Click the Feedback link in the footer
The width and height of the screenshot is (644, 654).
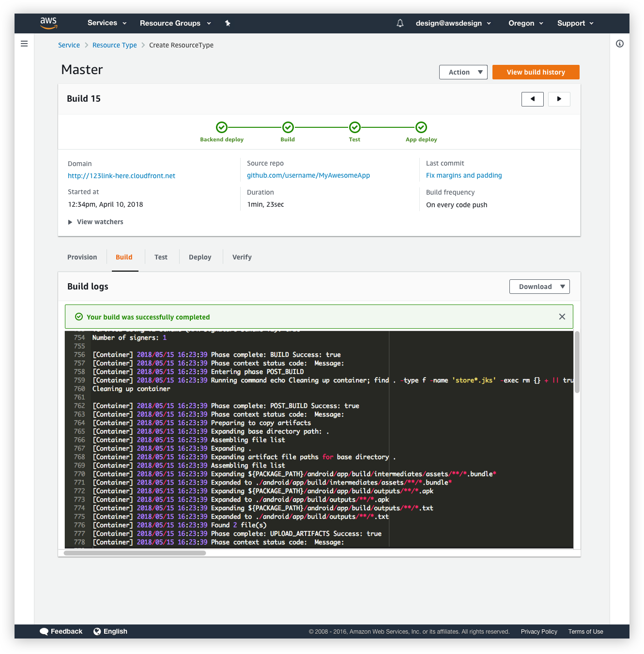61,631
